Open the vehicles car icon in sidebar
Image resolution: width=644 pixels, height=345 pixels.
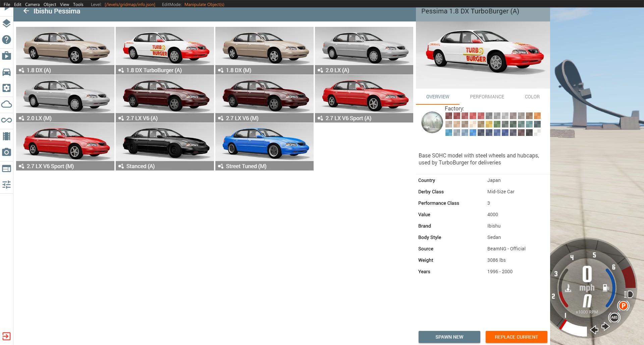6,72
